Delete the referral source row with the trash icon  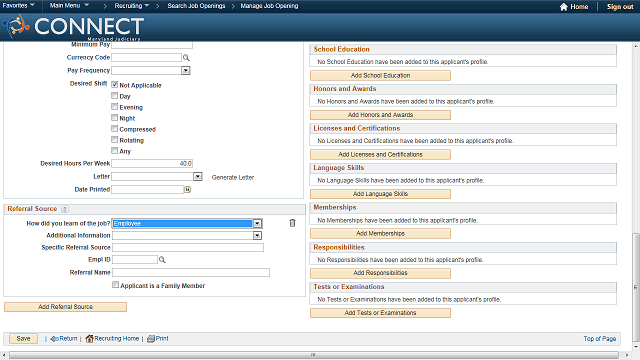coord(292,223)
